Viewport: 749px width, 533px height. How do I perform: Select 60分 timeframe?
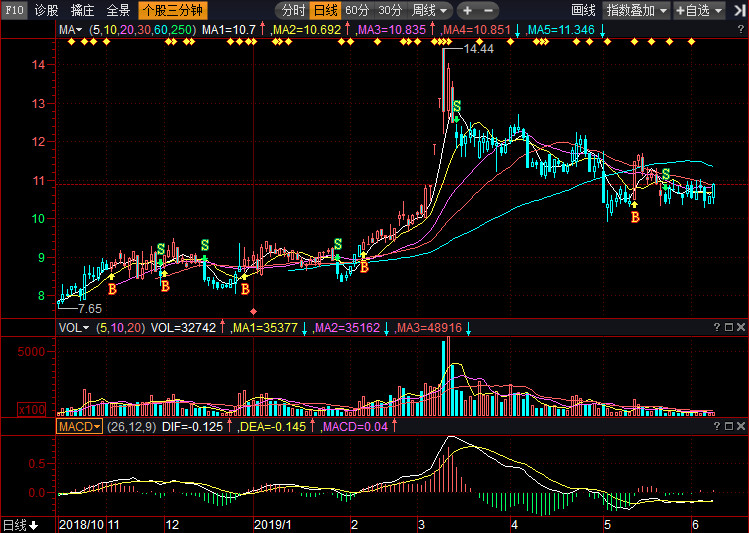[356, 10]
